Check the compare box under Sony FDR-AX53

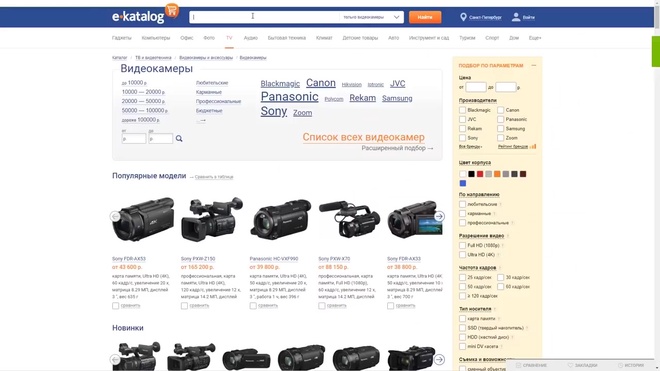coord(115,306)
